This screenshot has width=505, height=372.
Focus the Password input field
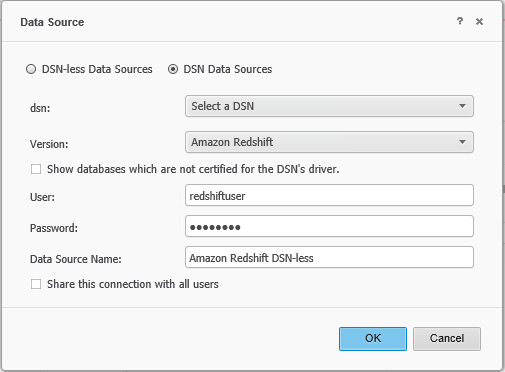329,226
